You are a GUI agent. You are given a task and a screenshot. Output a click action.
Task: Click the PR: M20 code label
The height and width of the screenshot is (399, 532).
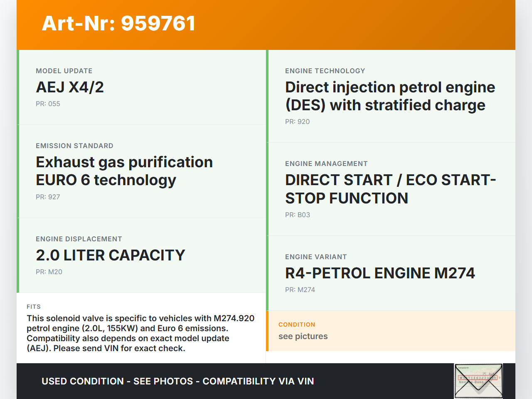(49, 272)
